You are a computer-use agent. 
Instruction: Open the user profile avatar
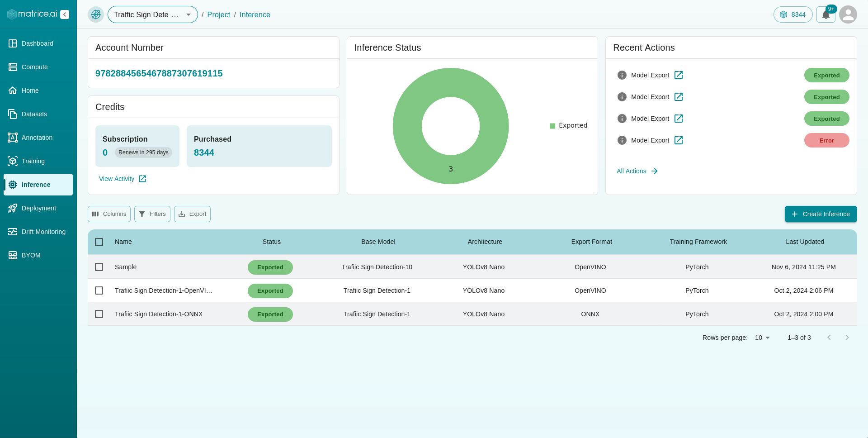click(x=848, y=14)
